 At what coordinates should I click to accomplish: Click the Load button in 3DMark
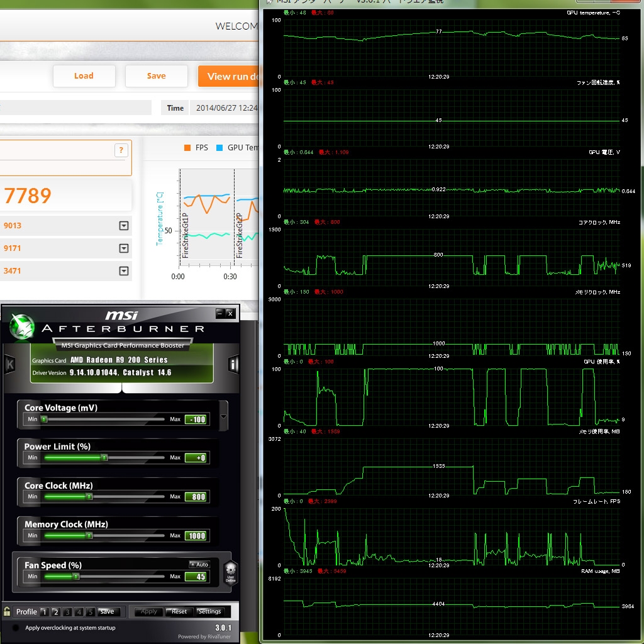84,76
